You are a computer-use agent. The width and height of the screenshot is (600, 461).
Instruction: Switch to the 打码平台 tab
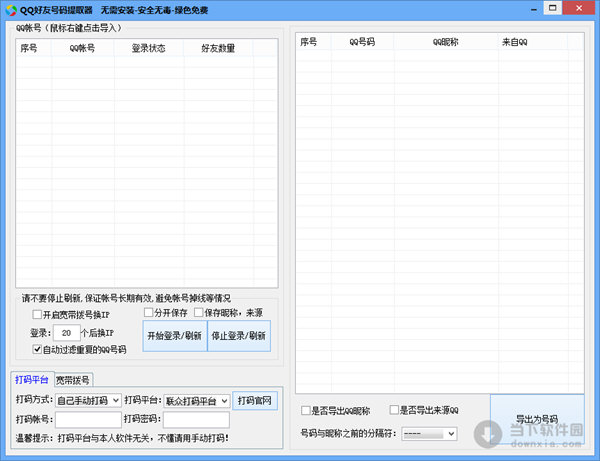[32, 380]
